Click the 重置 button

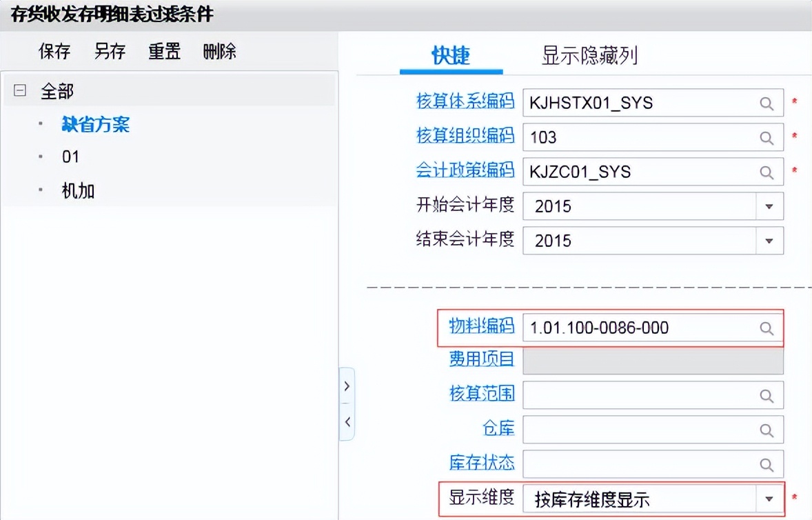(x=164, y=51)
